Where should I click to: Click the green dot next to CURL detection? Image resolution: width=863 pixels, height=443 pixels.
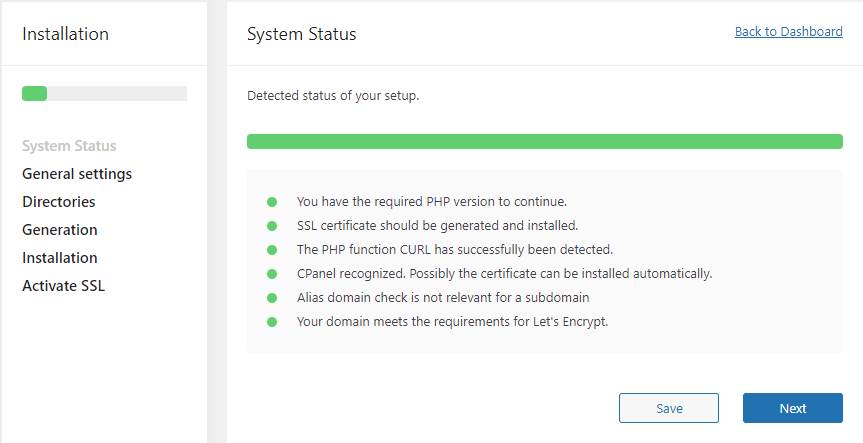coord(272,250)
